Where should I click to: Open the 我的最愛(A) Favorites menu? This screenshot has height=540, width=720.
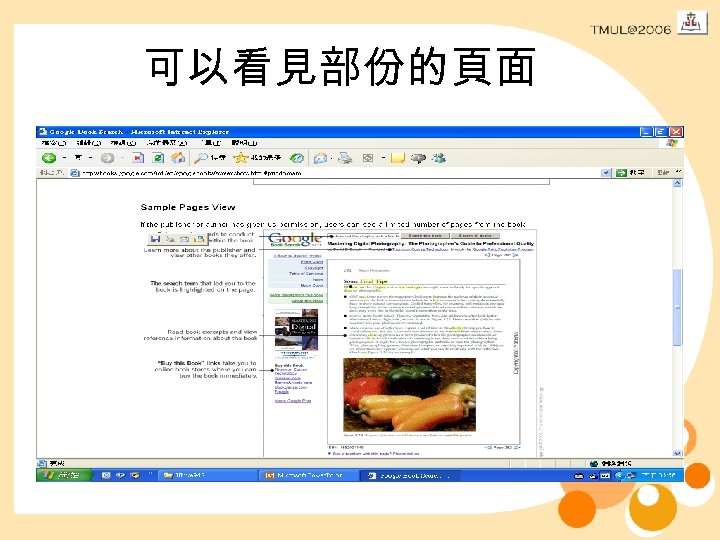167,143
